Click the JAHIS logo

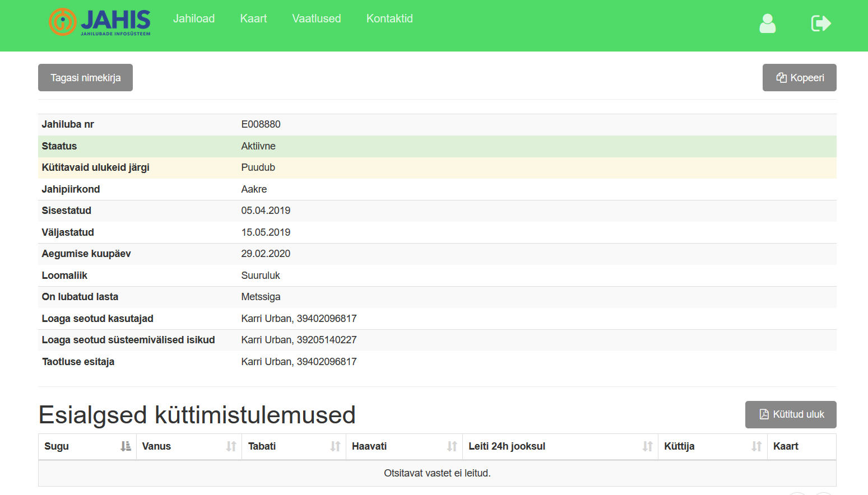100,22
